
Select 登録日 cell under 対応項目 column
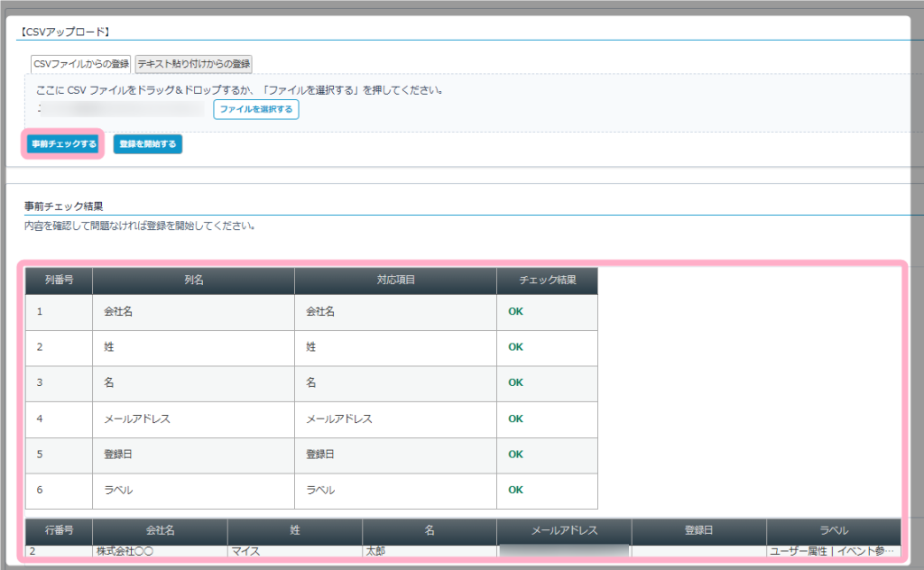click(x=321, y=455)
